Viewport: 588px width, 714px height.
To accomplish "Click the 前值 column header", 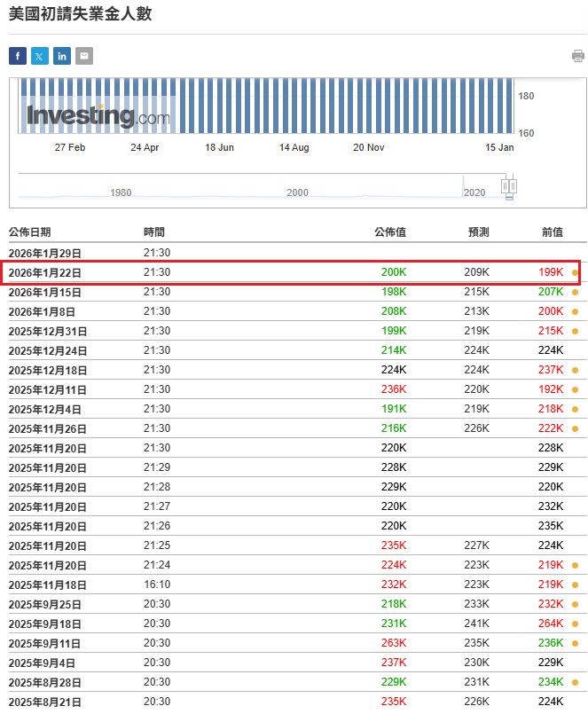I will pos(552,232).
